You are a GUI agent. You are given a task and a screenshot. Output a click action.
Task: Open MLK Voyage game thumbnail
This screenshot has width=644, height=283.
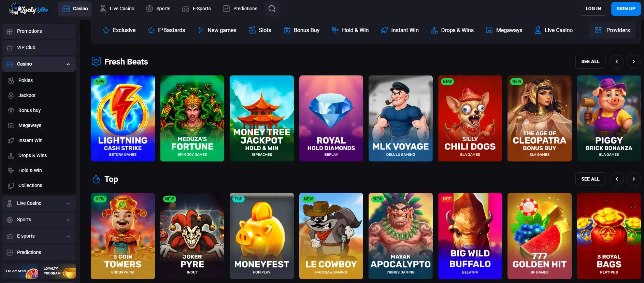(401, 118)
